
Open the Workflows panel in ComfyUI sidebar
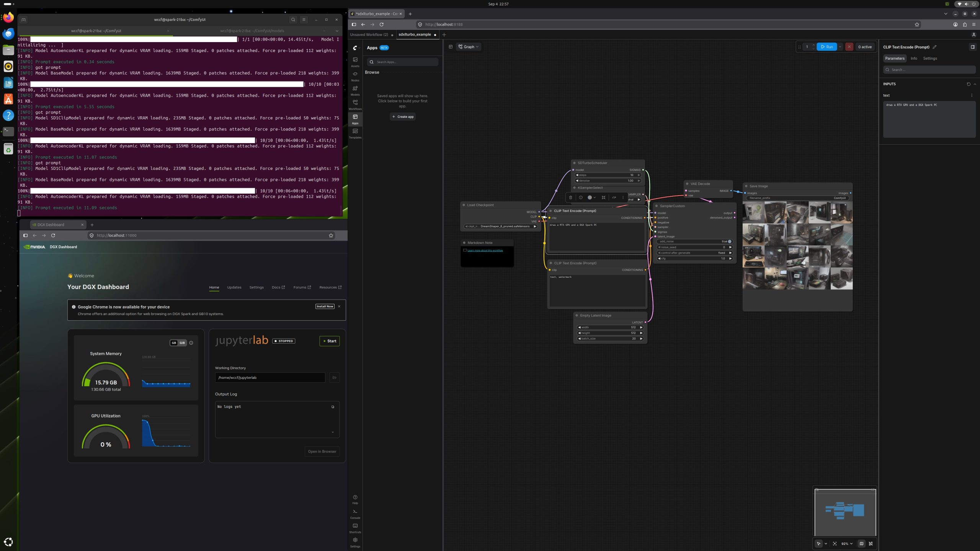click(x=355, y=104)
